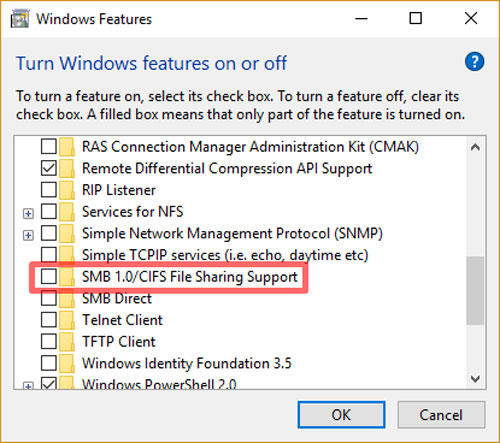This screenshot has height=443, width=500.
Task: Click folder icon next to TFTP Client
Action: pyautogui.click(x=67, y=342)
